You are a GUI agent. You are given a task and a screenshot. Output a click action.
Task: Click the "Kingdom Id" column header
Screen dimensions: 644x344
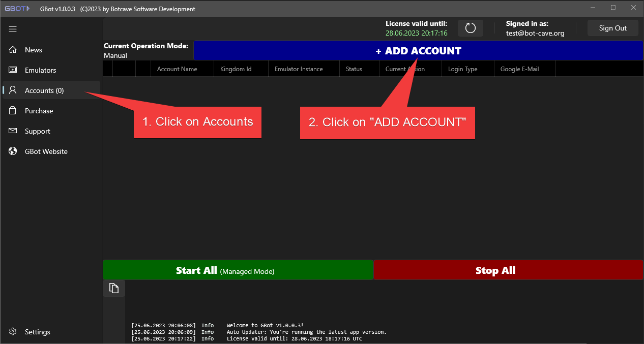pos(235,69)
